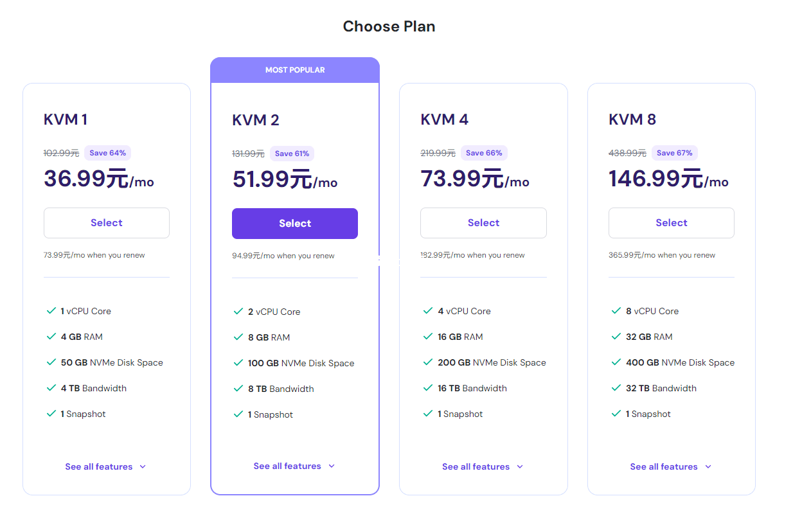Click the checkmark next to 32 TB Bandwidth
The height and width of the screenshot is (532, 793).
click(616, 388)
